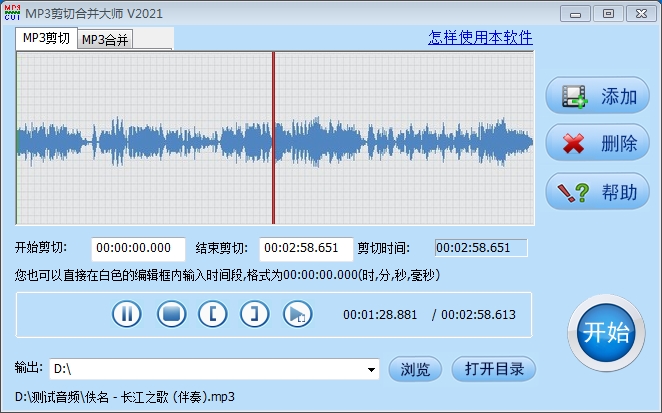Click 浏览 to browse output folder

click(415, 369)
